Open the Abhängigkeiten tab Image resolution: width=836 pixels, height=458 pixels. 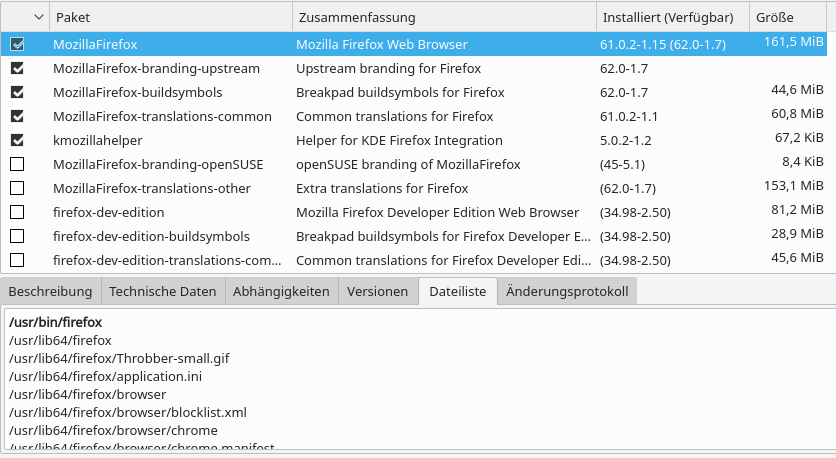click(281, 292)
